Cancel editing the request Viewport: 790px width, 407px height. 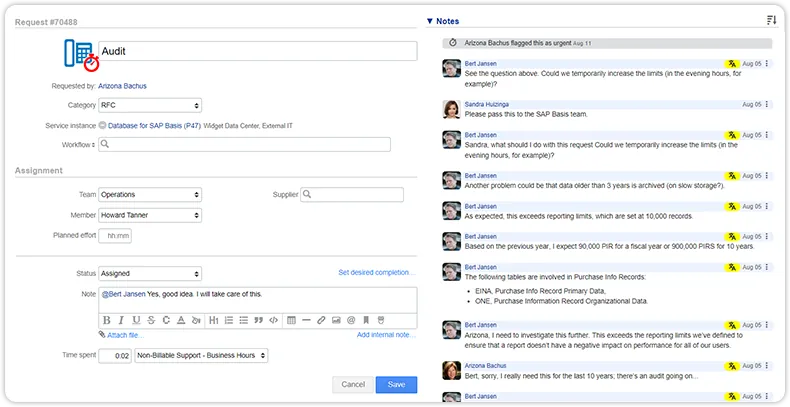[x=353, y=384]
